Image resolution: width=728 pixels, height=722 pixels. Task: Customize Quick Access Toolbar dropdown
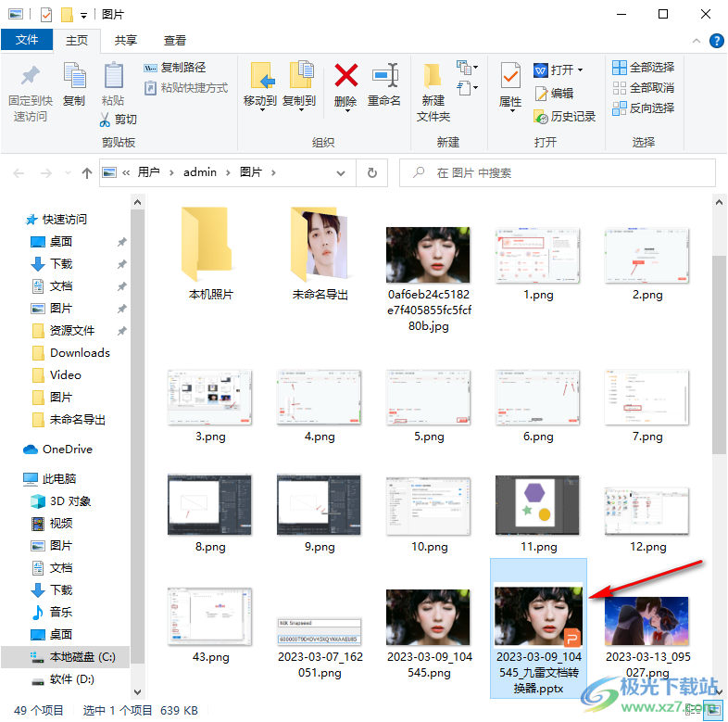pyautogui.click(x=83, y=16)
